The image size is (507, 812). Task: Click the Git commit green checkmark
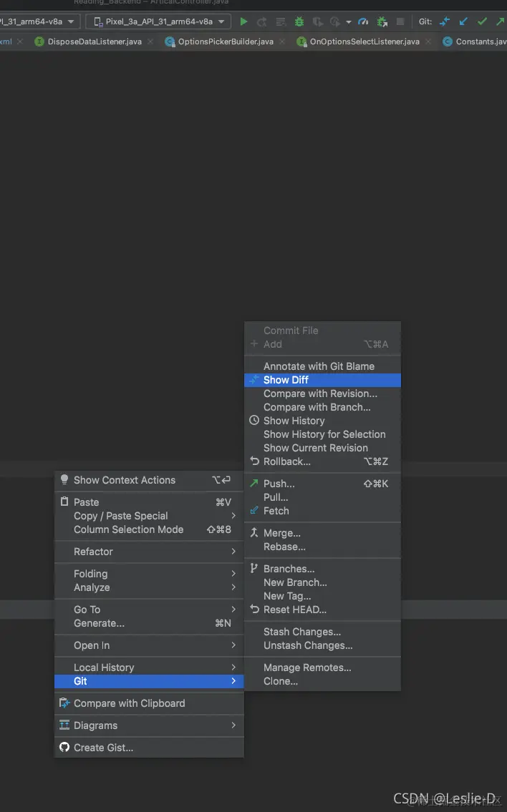click(x=482, y=22)
